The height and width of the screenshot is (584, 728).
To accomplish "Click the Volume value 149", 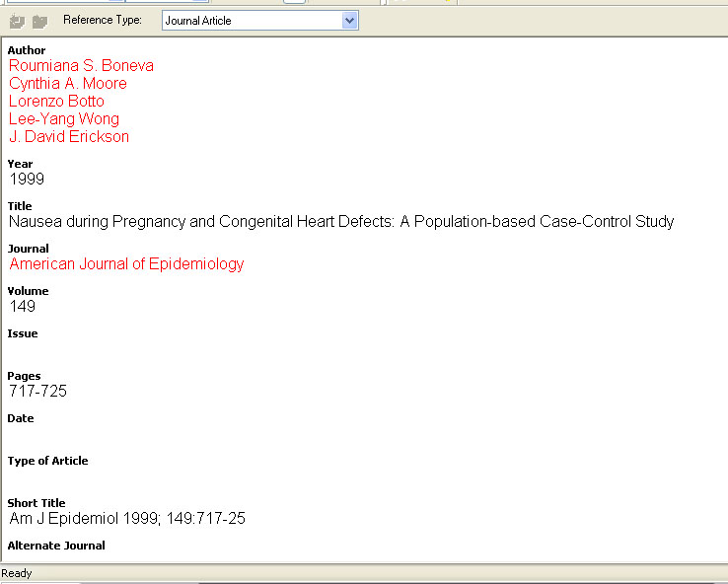I will [23, 307].
